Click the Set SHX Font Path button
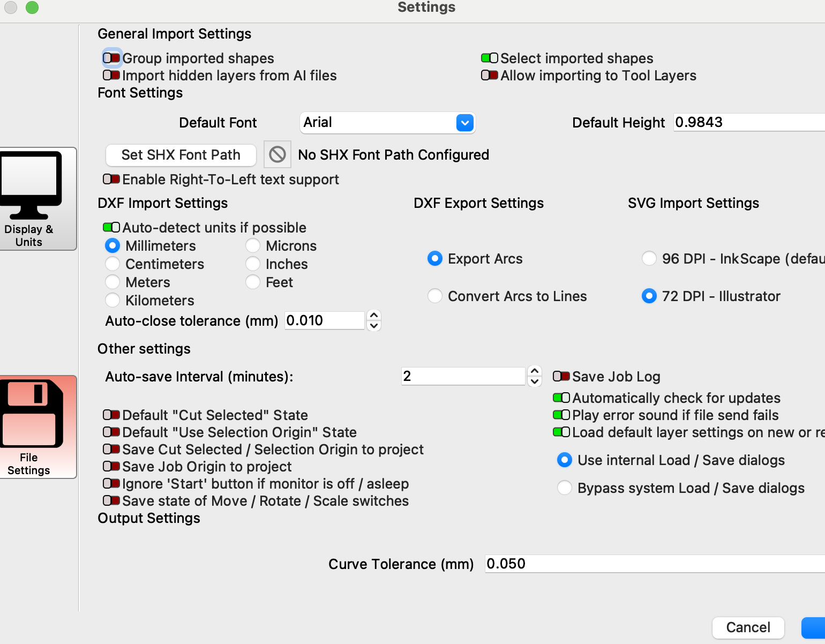The width and height of the screenshot is (825, 644). [181, 155]
